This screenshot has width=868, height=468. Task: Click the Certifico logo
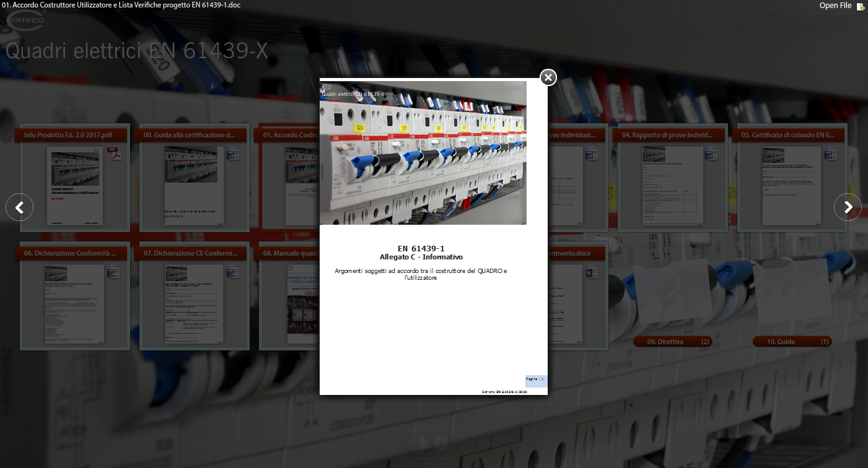tap(25, 20)
